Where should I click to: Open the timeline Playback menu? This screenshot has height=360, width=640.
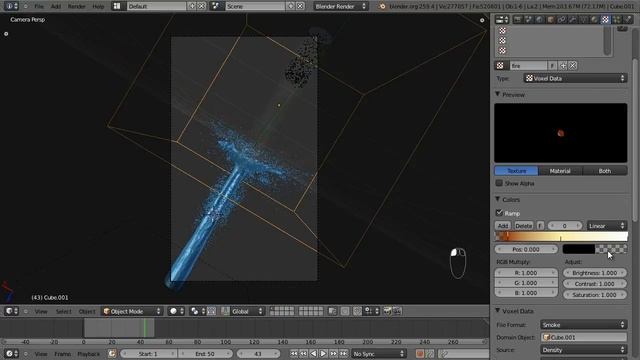pos(88,353)
